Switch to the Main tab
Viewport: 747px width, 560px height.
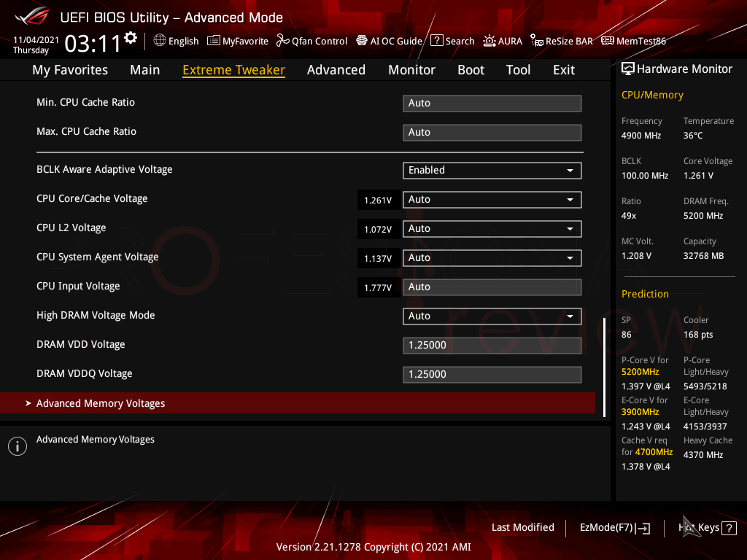click(145, 70)
